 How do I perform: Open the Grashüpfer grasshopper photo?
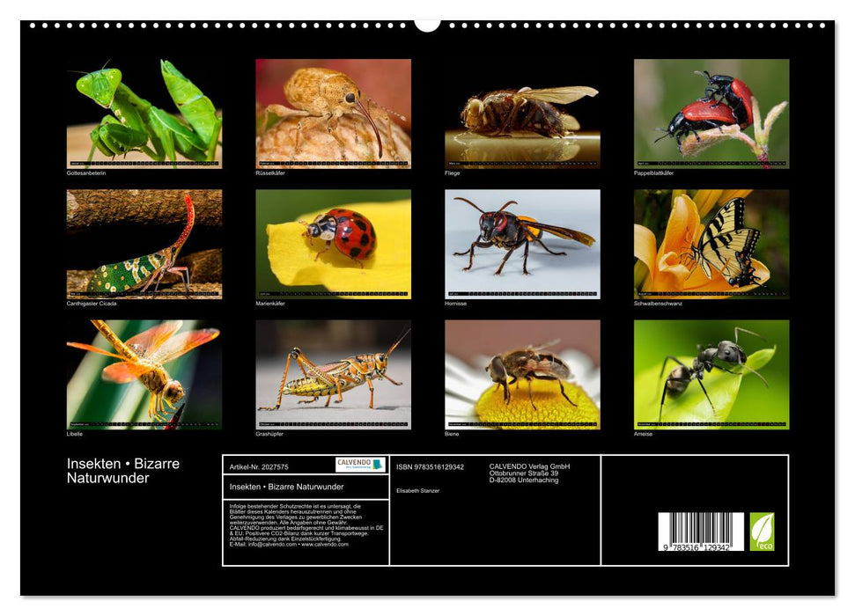[x=335, y=374]
